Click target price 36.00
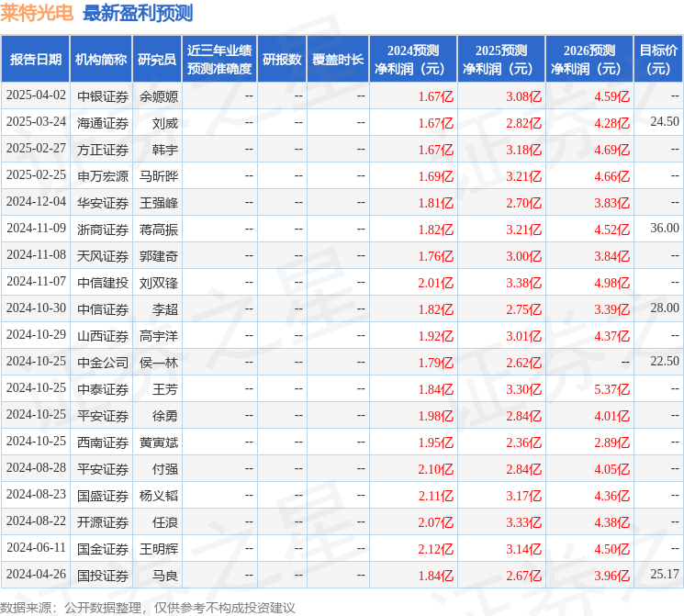 665,229
